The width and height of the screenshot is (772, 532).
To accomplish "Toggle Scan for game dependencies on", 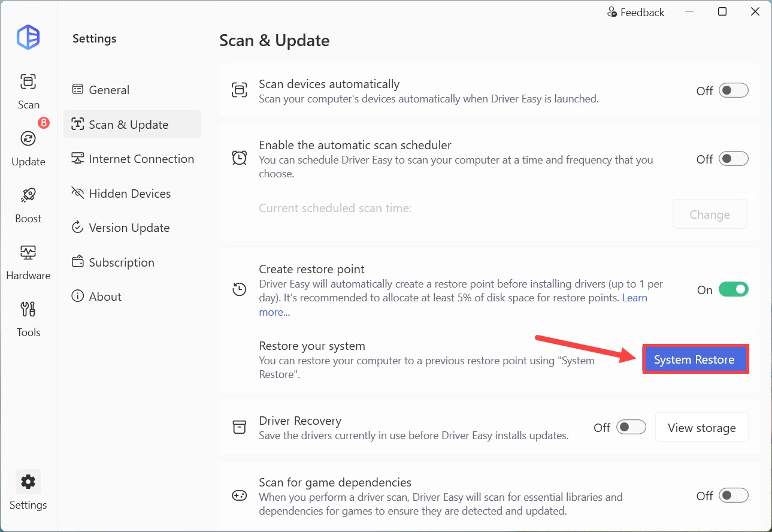I will pyautogui.click(x=734, y=495).
